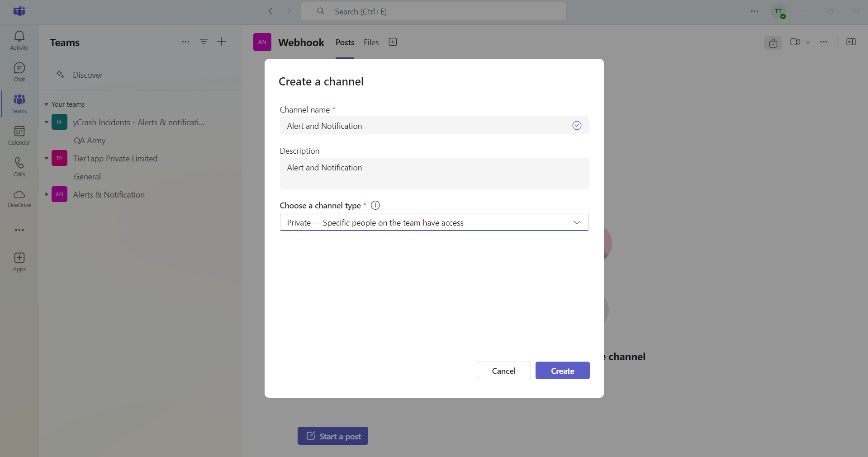This screenshot has width=868, height=457.
Task: Click the plus icon to join or create team
Action: click(222, 42)
